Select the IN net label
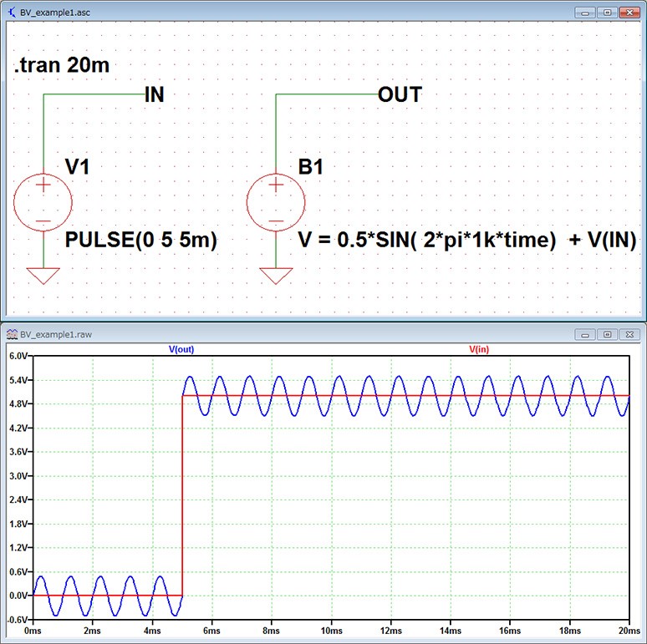Image resolution: width=647 pixels, height=644 pixels. pos(155,95)
